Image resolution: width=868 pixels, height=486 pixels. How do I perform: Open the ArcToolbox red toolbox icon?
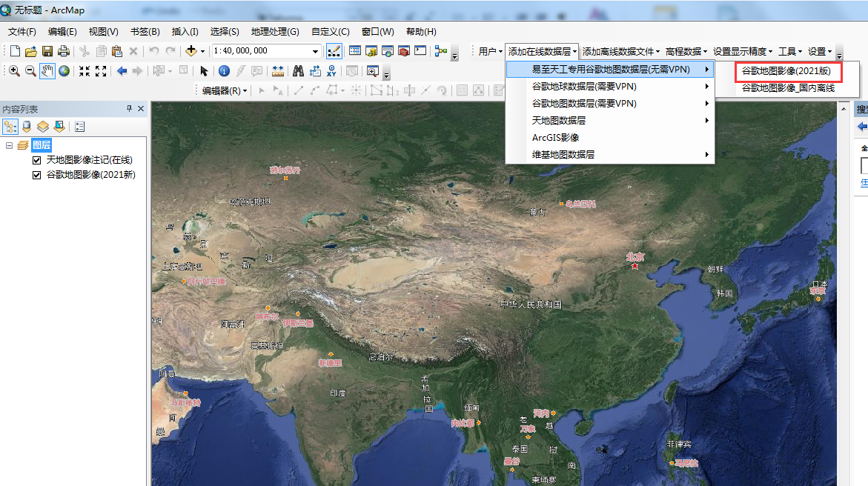(x=404, y=51)
